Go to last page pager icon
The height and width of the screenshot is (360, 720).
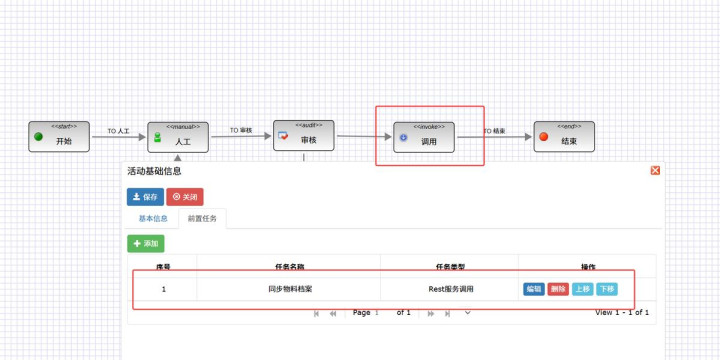[x=447, y=313]
